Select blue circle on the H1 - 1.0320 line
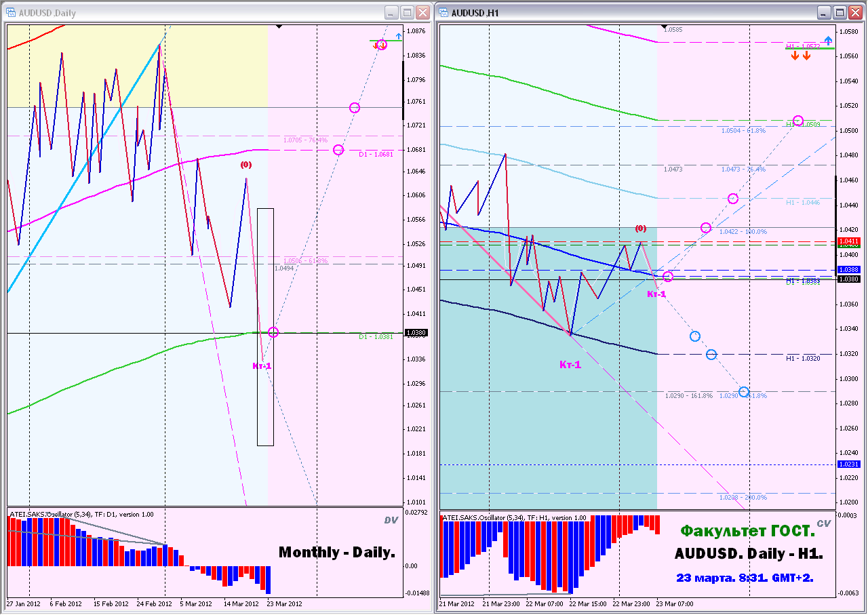This screenshot has width=868, height=615. click(x=711, y=355)
